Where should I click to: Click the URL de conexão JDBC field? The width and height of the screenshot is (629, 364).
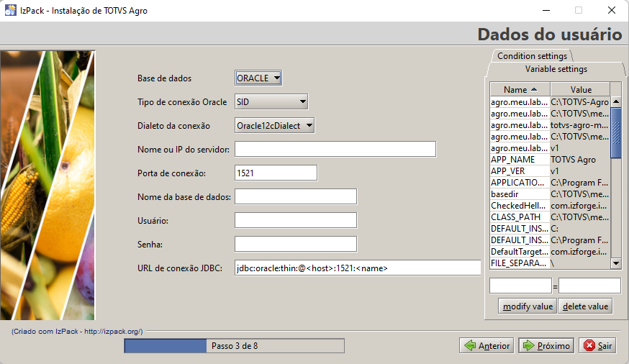click(x=358, y=268)
